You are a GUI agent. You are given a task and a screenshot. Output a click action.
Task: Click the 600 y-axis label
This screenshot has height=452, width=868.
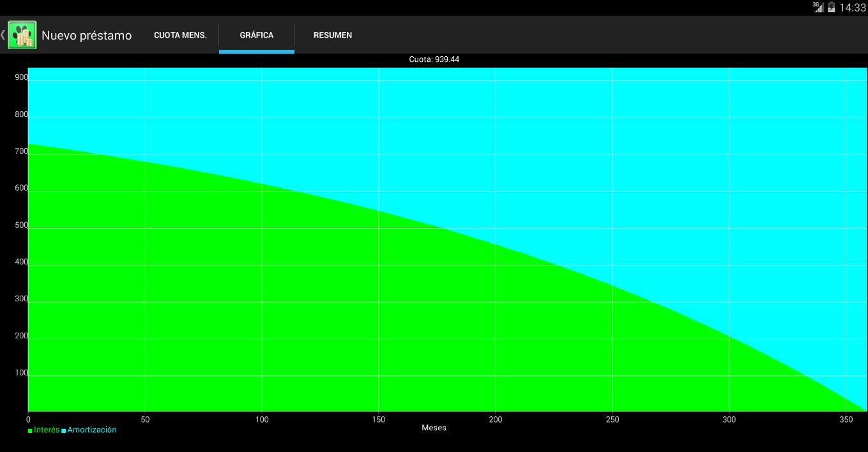(x=22, y=188)
